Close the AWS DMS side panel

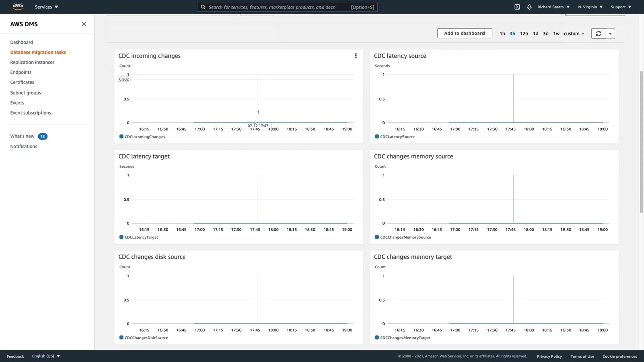pyautogui.click(x=84, y=24)
